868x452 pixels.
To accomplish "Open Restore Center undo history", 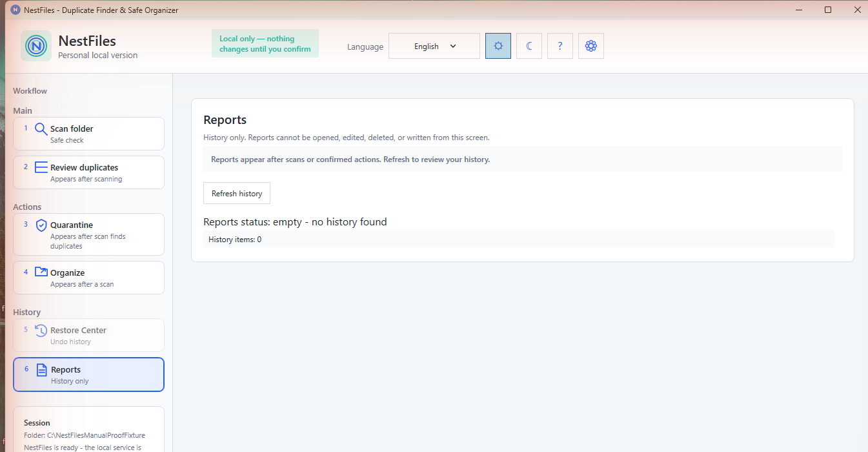I will click(x=88, y=335).
